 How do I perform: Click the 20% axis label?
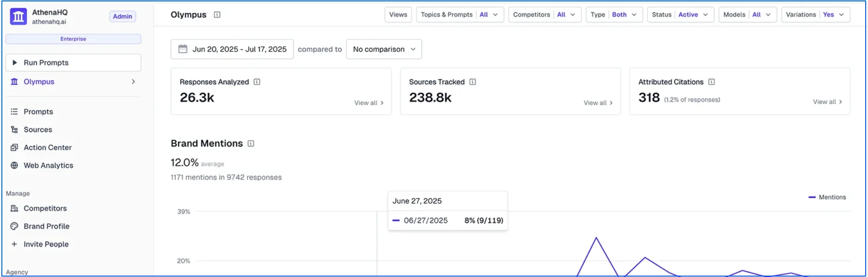[184, 261]
